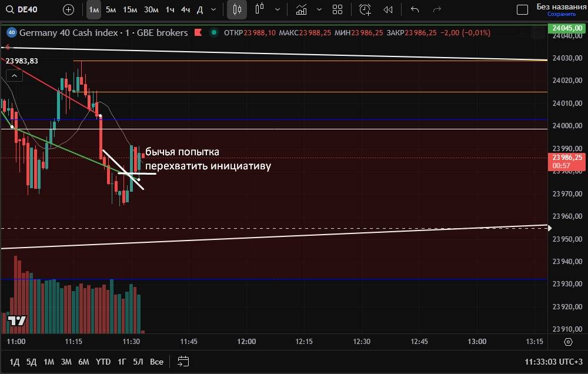Open the dropdown beside the bar chart icon

[x=277, y=9]
